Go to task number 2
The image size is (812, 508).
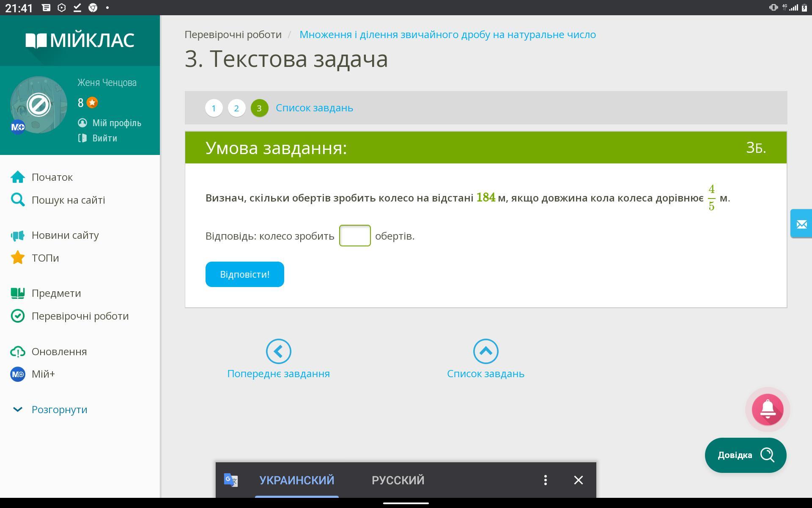[x=236, y=108]
